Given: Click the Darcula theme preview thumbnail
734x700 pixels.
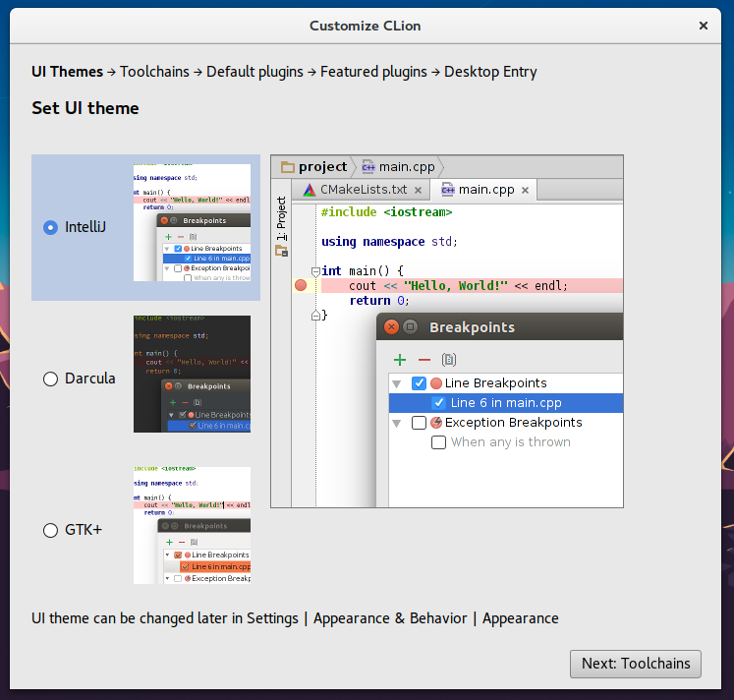Looking at the screenshot, I should click(x=192, y=374).
